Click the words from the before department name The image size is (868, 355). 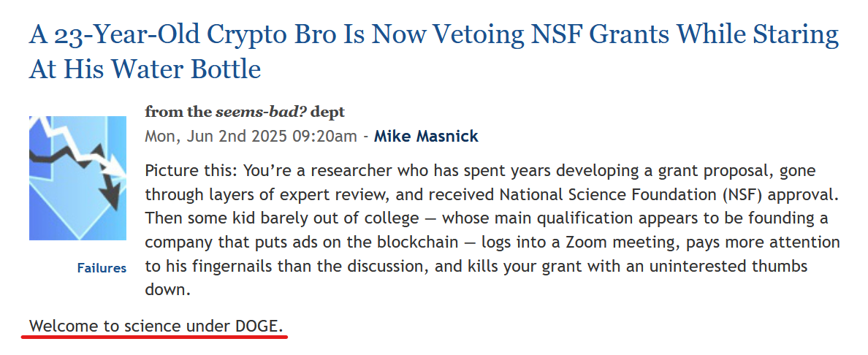178,112
